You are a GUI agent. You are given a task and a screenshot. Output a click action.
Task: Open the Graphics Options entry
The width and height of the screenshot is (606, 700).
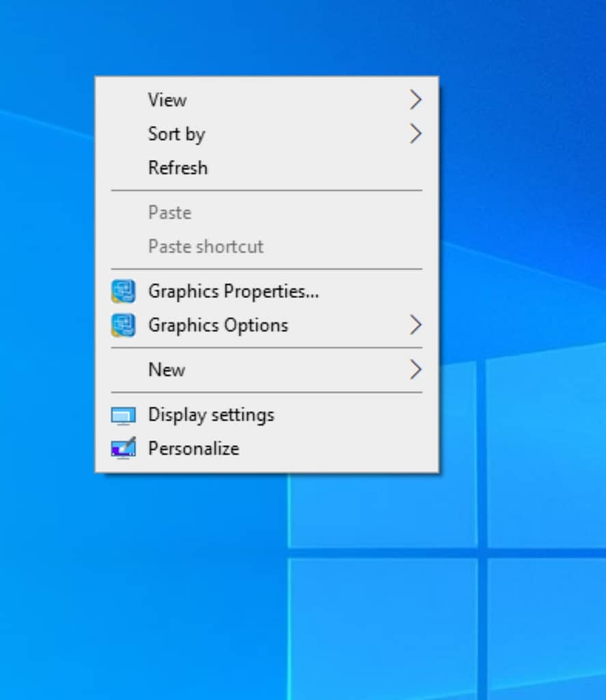(267, 325)
